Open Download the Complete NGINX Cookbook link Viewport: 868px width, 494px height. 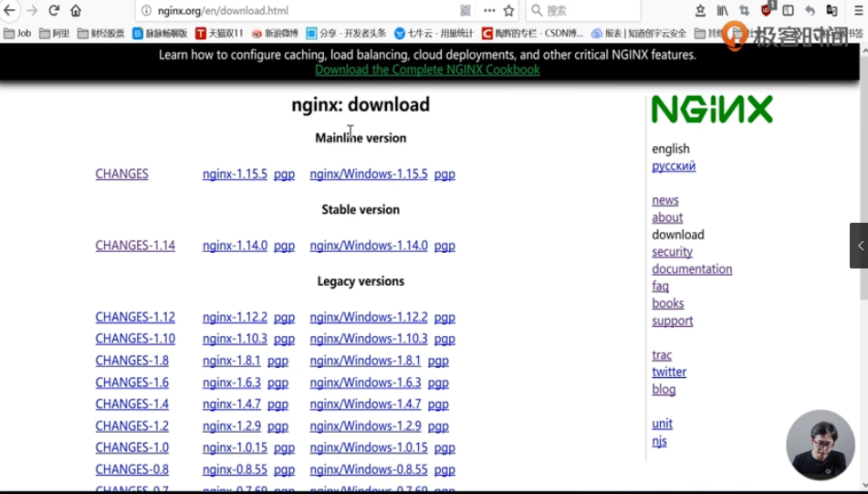point(427,69)
